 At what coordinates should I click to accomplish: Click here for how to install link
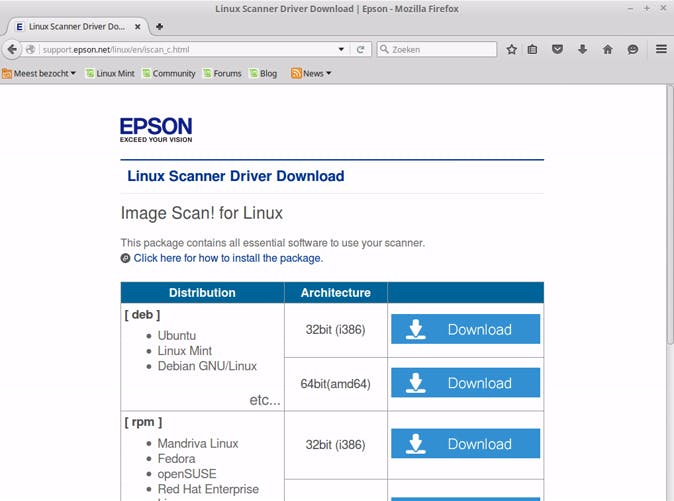click(228, 258)
